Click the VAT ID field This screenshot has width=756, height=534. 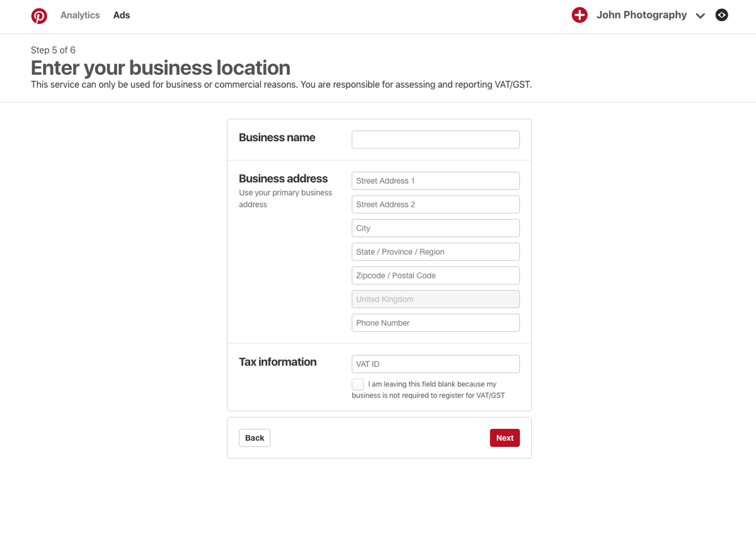tap(435, 363)
